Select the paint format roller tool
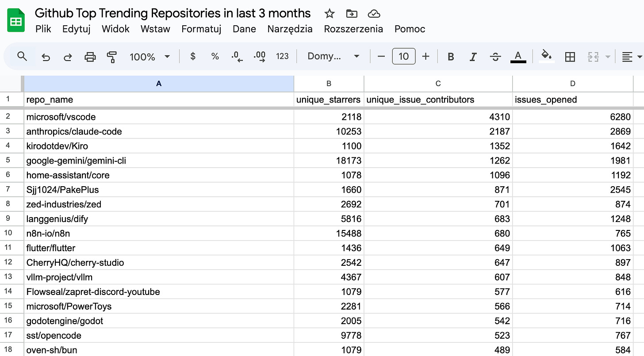The width and height of the screenshot is (644, 356). pos(112,57)
